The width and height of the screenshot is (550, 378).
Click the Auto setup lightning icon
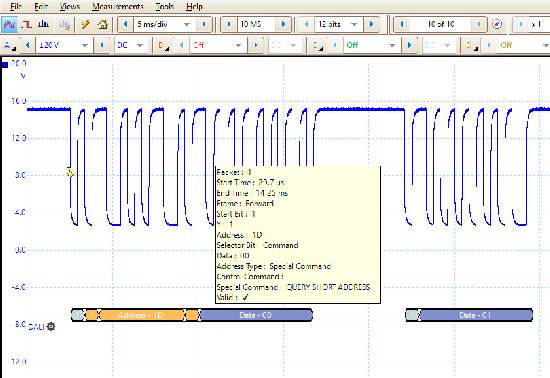coord(86,25)
